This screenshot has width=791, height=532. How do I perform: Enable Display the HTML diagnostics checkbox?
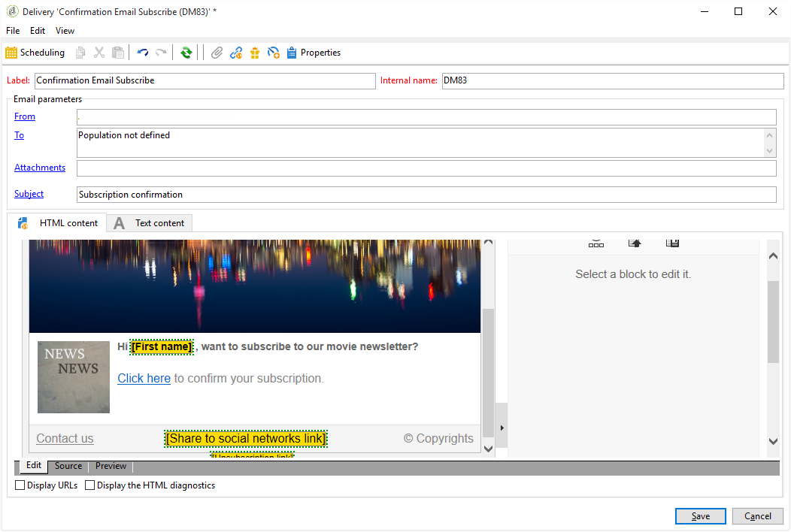(x=89, y=485)
